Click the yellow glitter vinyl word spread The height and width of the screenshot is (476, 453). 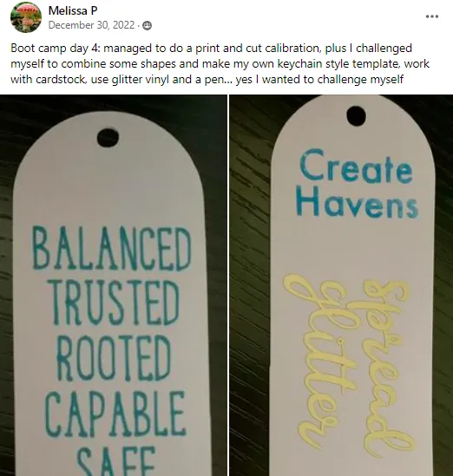[x=385, y=368]
